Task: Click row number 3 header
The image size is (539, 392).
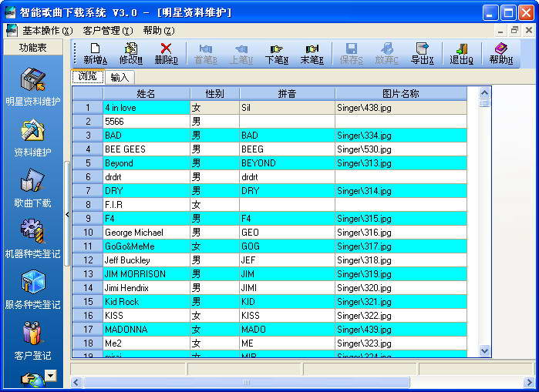Action: tap(88, 136)
